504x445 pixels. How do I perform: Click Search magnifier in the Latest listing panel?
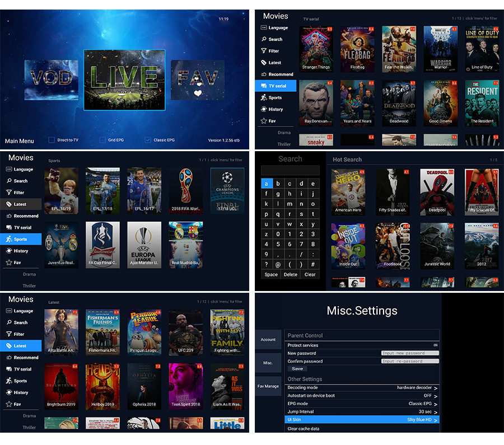[x=9, y=322]
